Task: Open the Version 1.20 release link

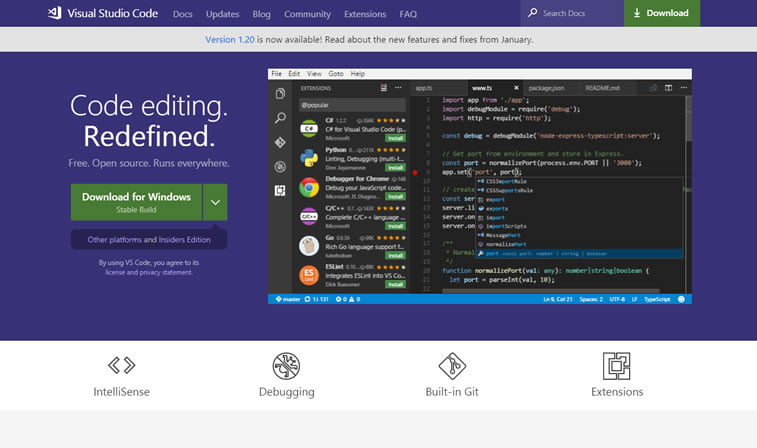Action: 230,40
